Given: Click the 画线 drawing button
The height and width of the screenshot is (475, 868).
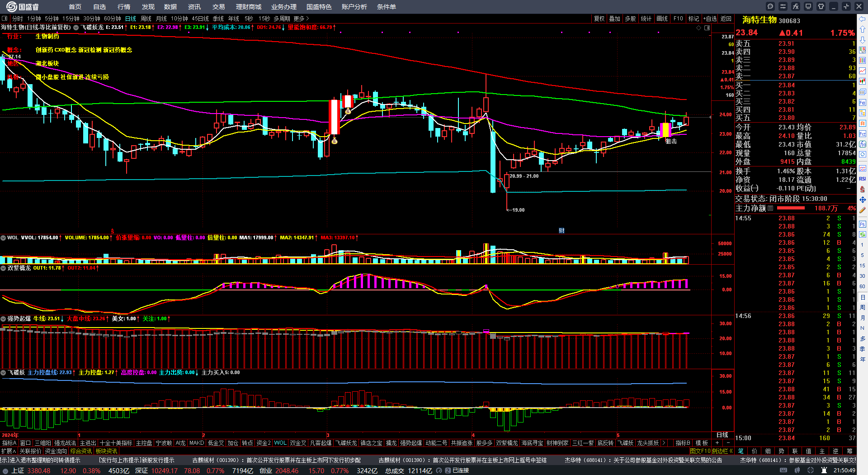Looking at the screenshot, I should (x=662, y=19).
